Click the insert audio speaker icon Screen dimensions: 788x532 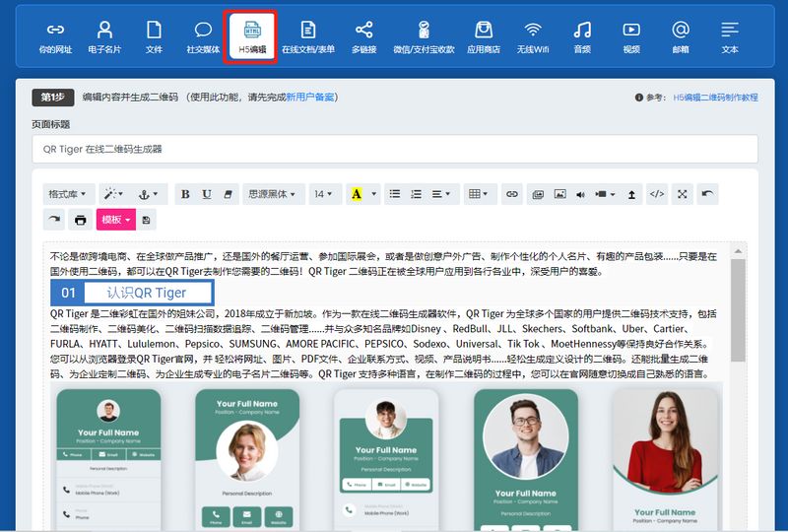pyautogui.click(x=580, y=194)
